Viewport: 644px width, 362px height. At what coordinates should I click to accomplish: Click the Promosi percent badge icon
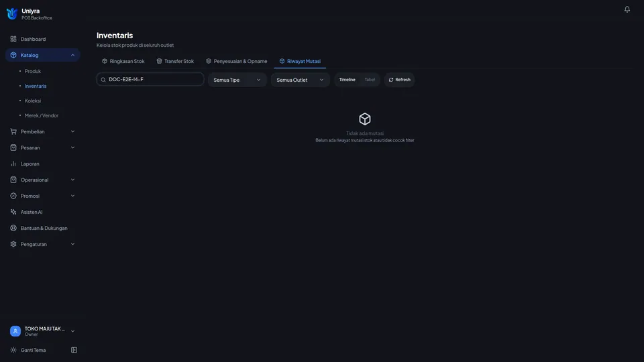click(13, 196)
